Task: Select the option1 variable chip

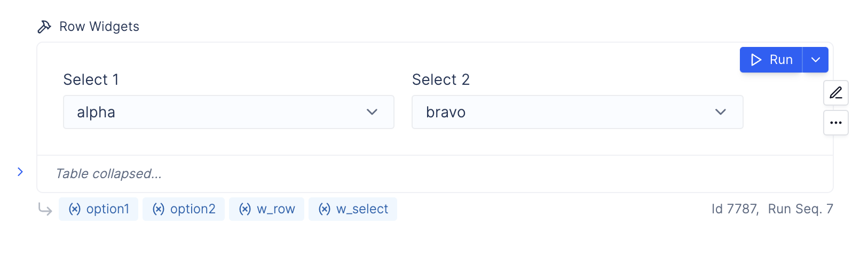Action: pyautogui.click(x=98, y=209)
